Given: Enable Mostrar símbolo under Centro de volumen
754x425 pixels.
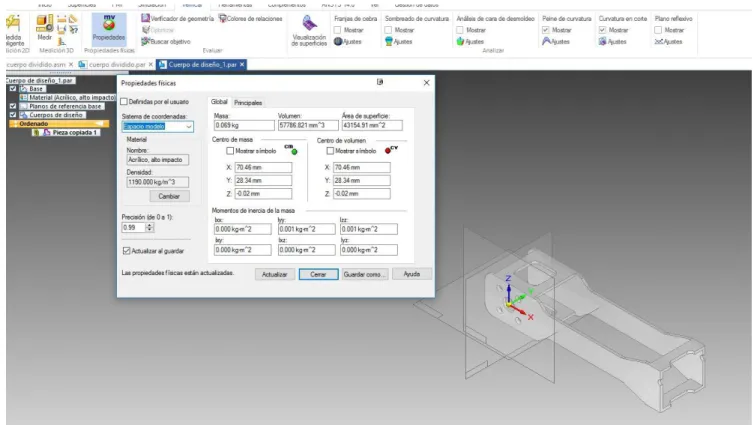Looking at the screenshot, I should click(x=330, y=151).
